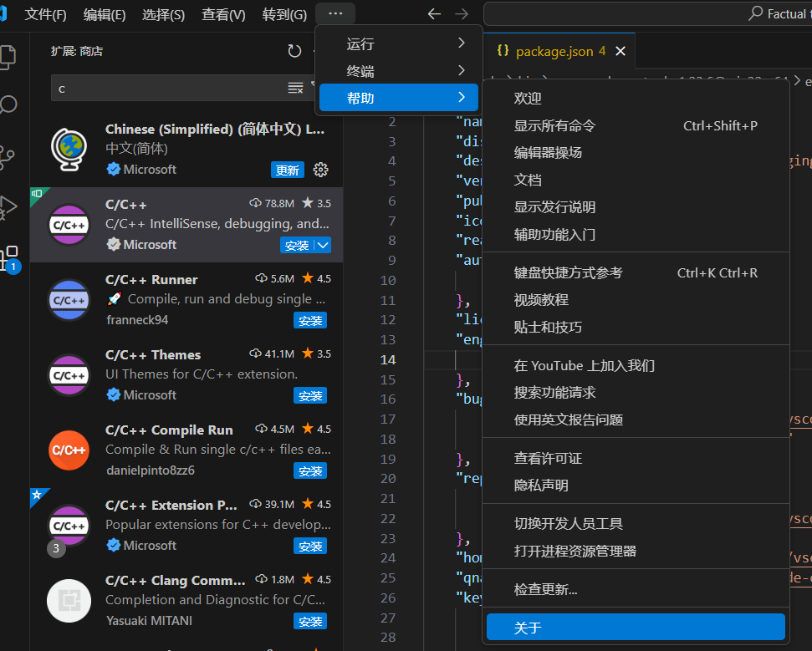Click the franneck94 publisher name

(x=137, y=320)
